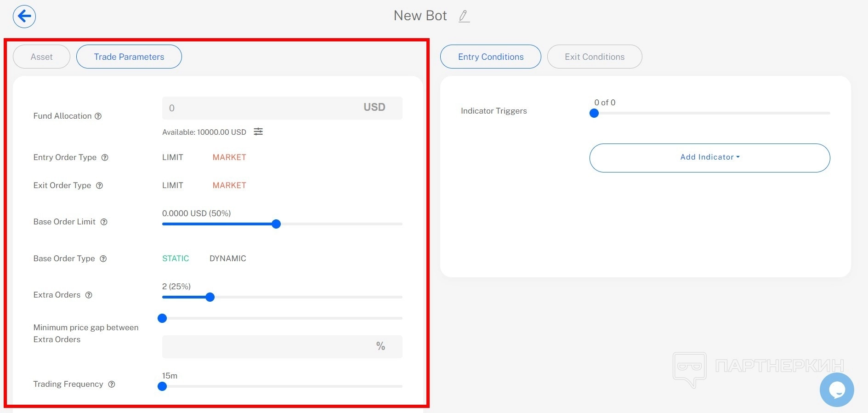Switch to the Asset tab
Viewport: 868px width, 413px height.
coord(41,57)
